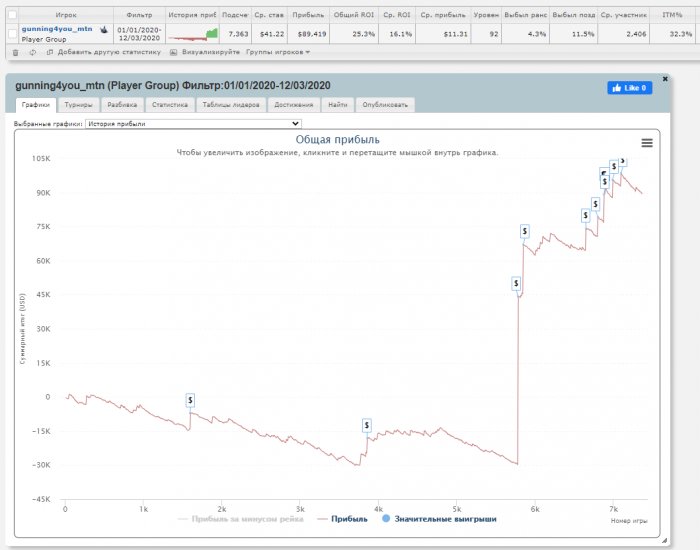700x550 pixels.
Task: Tick the header select-all checkbox
Action: [x=13, y=15]
